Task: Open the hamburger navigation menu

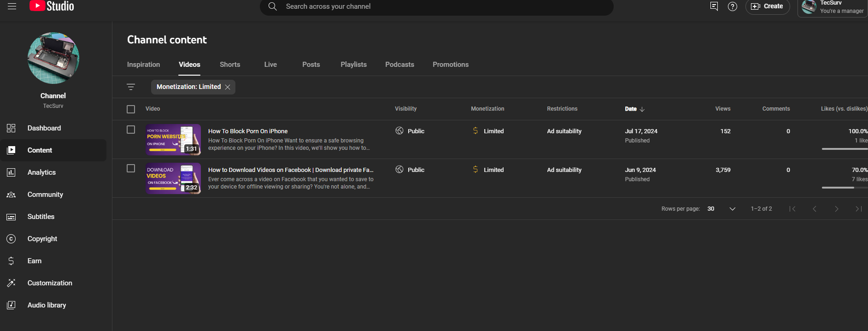Action: point(12,6)
